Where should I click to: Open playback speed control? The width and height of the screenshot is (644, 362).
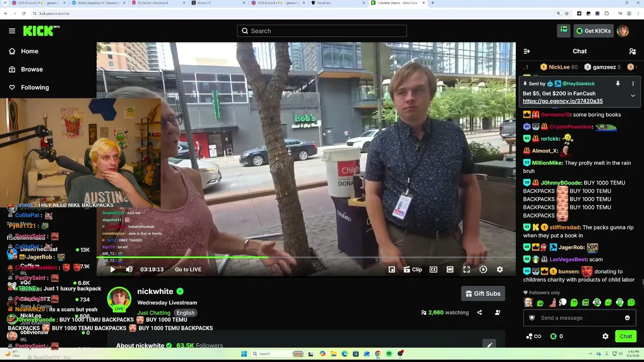click(x=483, y=269)
